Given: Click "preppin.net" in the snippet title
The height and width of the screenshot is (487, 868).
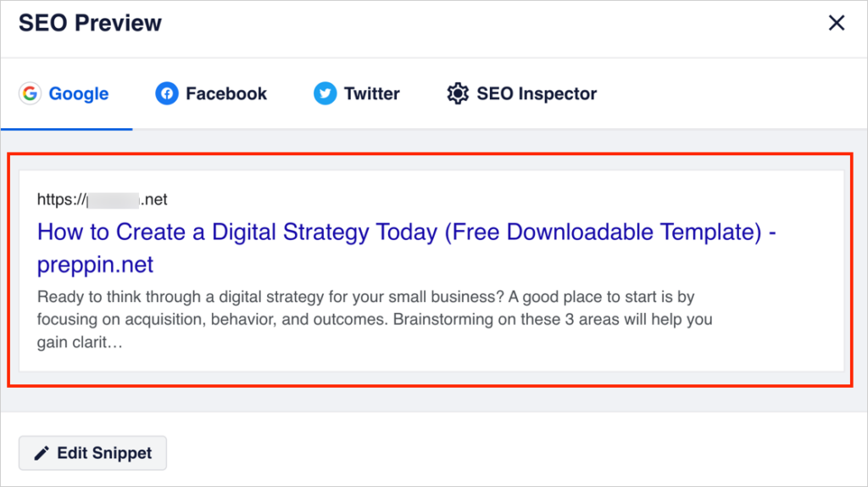Looking at the screenshot, I should tap(95, 265).
